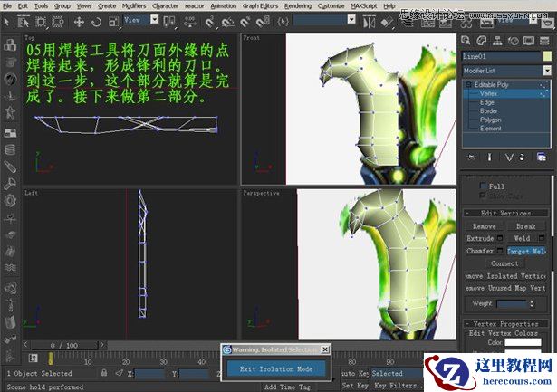Open the Weld settings box
Image resolution: width=557 pixels, height=392 pixels.
[x=542, y=238]
